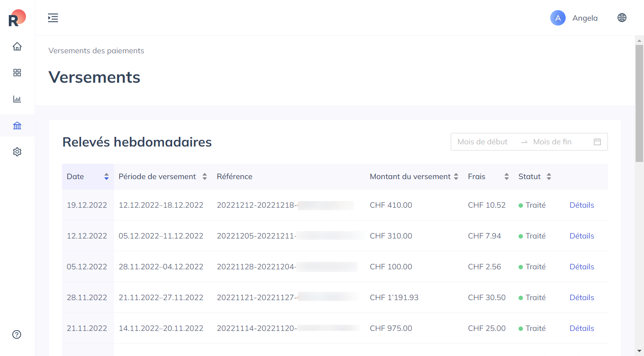Sort by Montant du versement column
Image resolution: width=644 pixels, height=356 pixels.
tap(414, 176)
